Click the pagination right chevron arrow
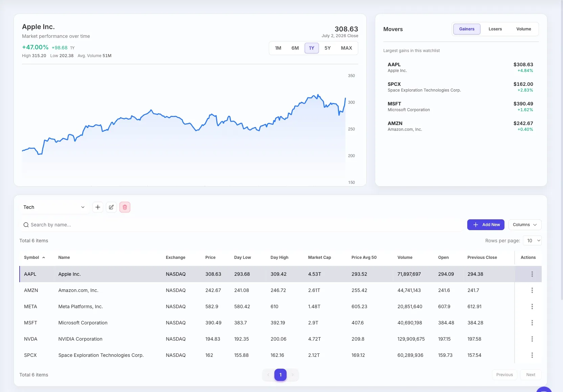 pos(293,375)
